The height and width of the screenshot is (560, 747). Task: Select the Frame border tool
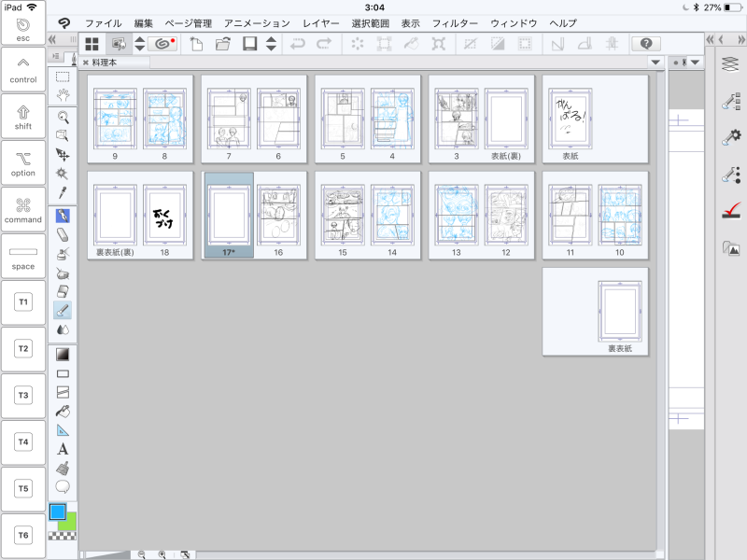(x=63, y=392)
